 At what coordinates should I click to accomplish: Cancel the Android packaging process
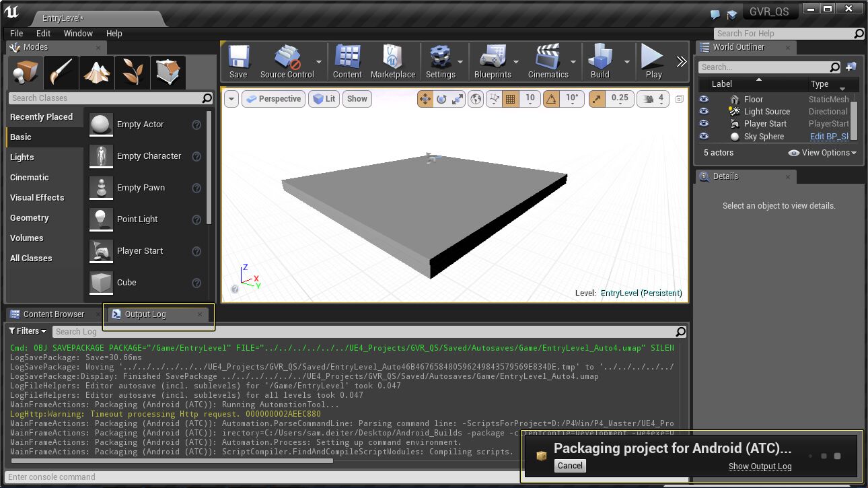tap(569, 465)
